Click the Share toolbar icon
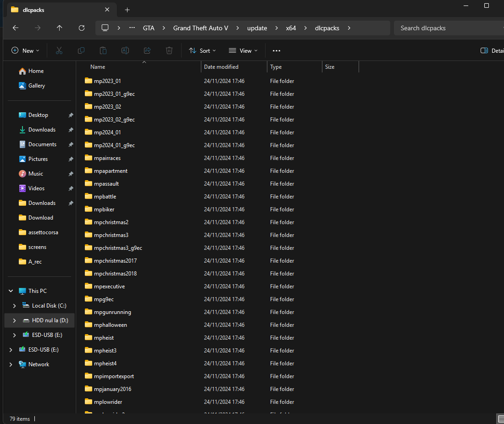Image resolution: width=504 pixels, height=424 pixels. 147,50
